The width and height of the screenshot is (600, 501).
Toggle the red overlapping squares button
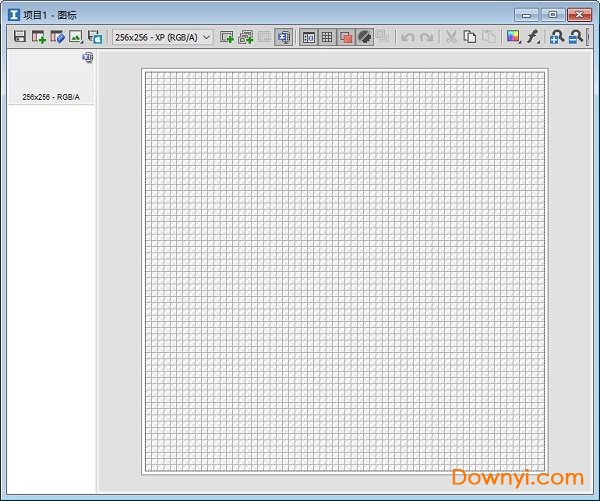[x=346, y=37]
